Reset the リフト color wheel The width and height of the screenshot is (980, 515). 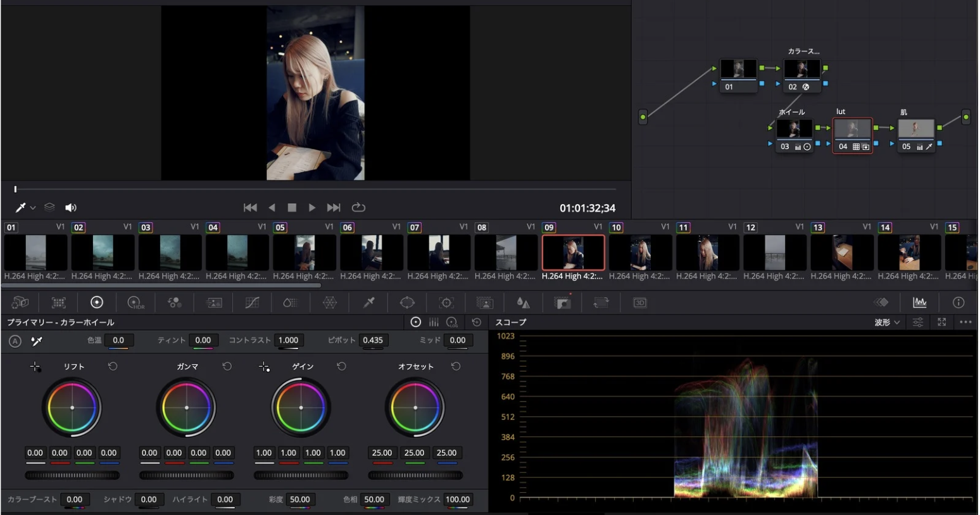(113, 367)
